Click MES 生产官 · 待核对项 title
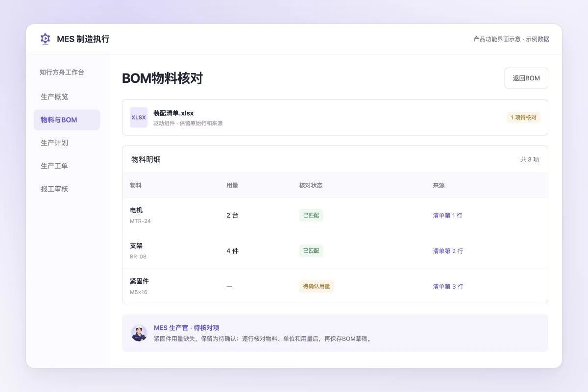This screenshot has width=588, height=392. click(187, 328)
